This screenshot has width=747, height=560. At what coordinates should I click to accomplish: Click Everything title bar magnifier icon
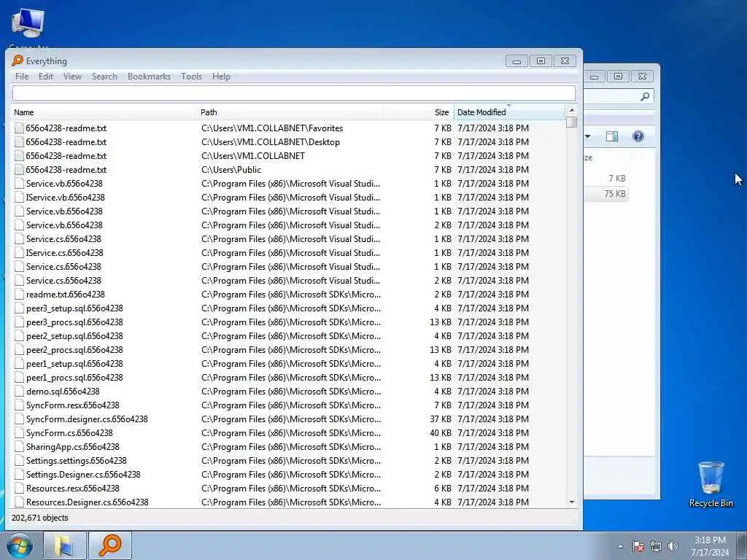[x=18, y=61]
